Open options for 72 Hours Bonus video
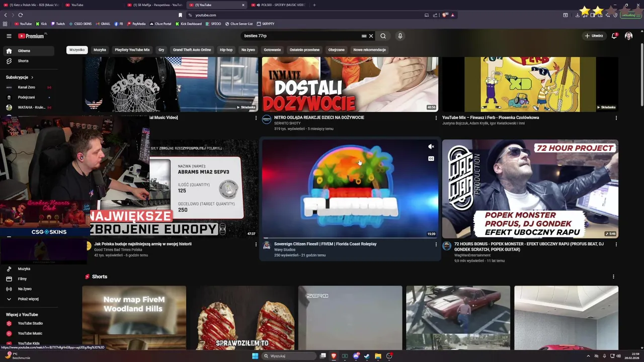The width and height of the screenshot is (644, 362). [616, 244]
